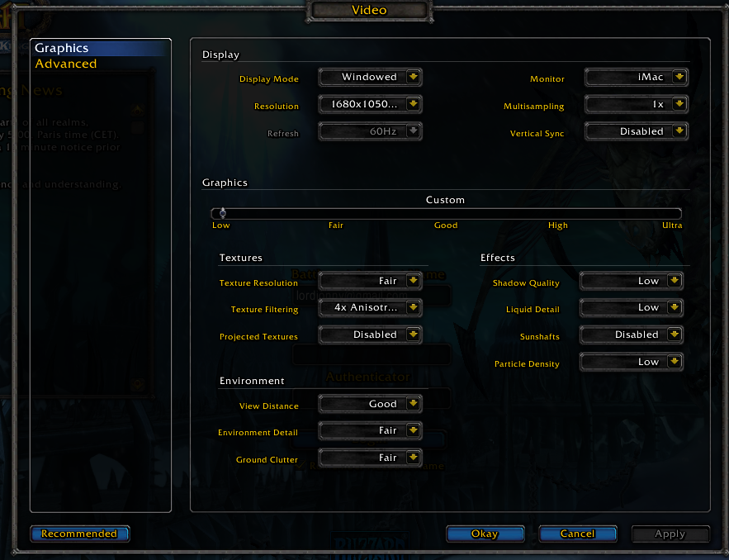729x560 pixels.
Task: Click the Textures section heading
Action: click(240, 257)
